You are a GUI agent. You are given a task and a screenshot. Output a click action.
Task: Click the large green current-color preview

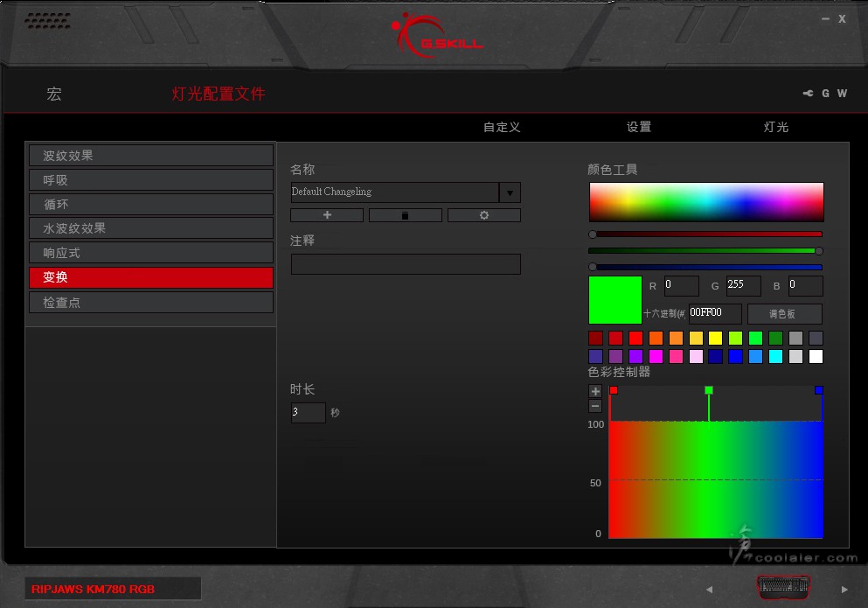click(615, 300)
